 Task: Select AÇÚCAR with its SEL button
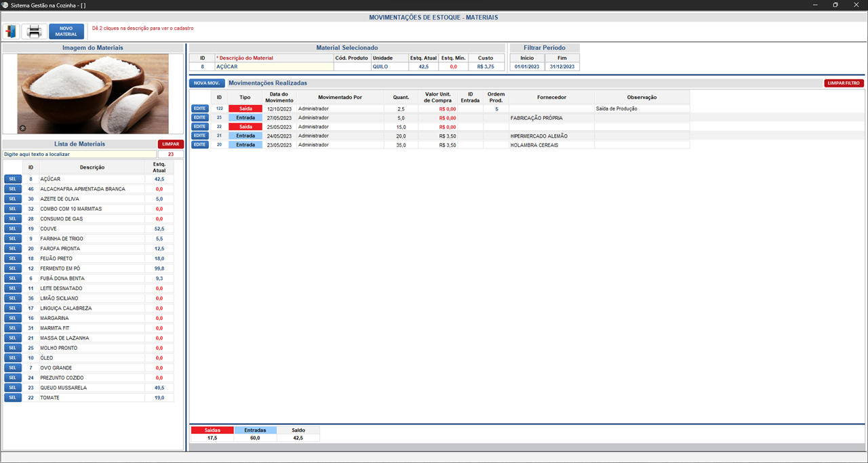13,179
